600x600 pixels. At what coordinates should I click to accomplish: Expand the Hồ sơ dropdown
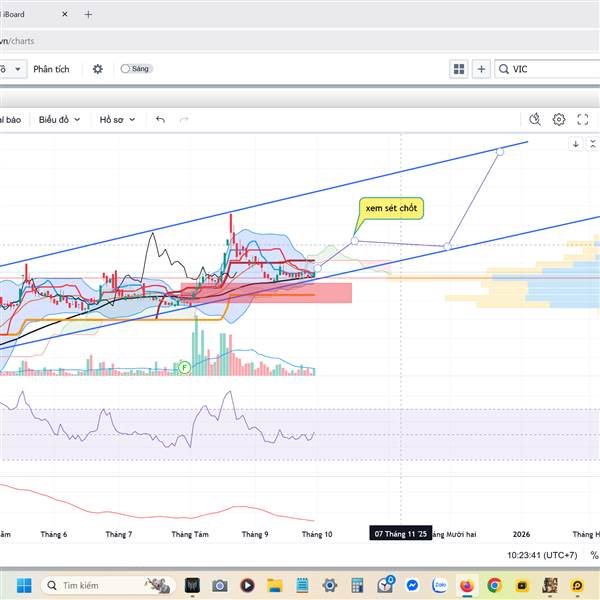[x=117, y=119]
